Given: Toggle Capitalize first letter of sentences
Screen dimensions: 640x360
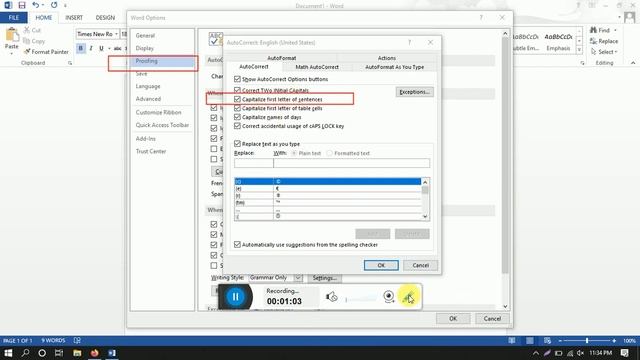Looking at the screenshot, I should 238,99.
